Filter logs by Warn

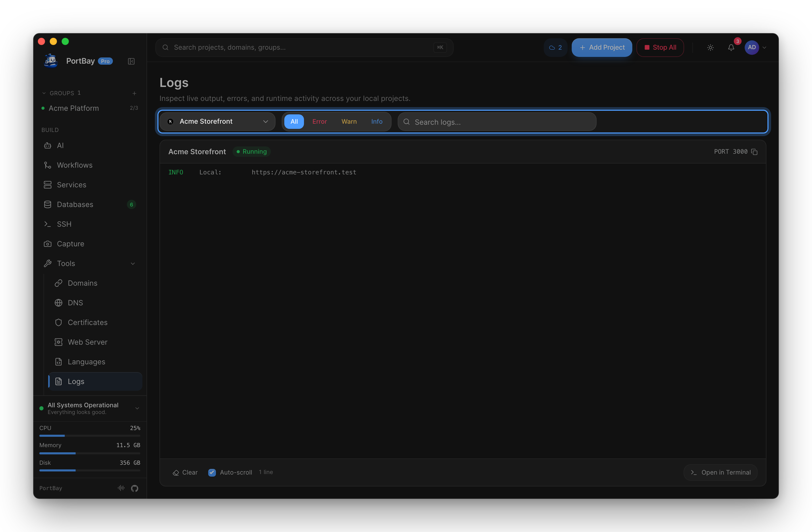(x=349, y=121)
